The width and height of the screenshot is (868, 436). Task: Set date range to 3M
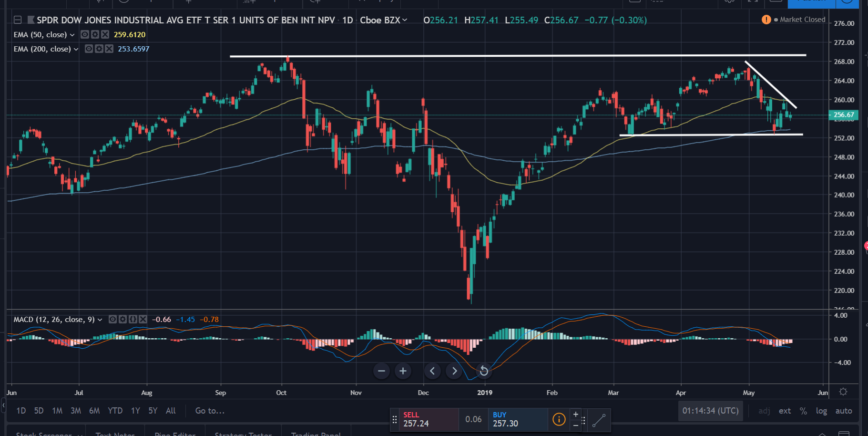76,411
